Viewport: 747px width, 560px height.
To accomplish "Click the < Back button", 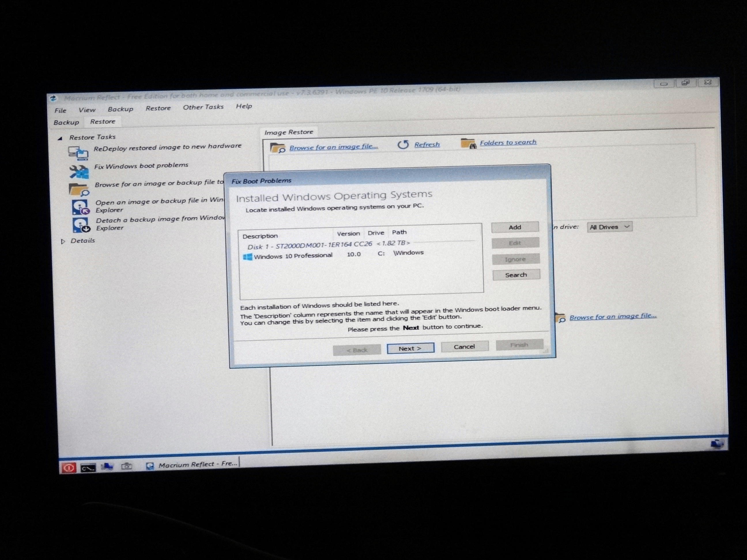I will [357, 350].
